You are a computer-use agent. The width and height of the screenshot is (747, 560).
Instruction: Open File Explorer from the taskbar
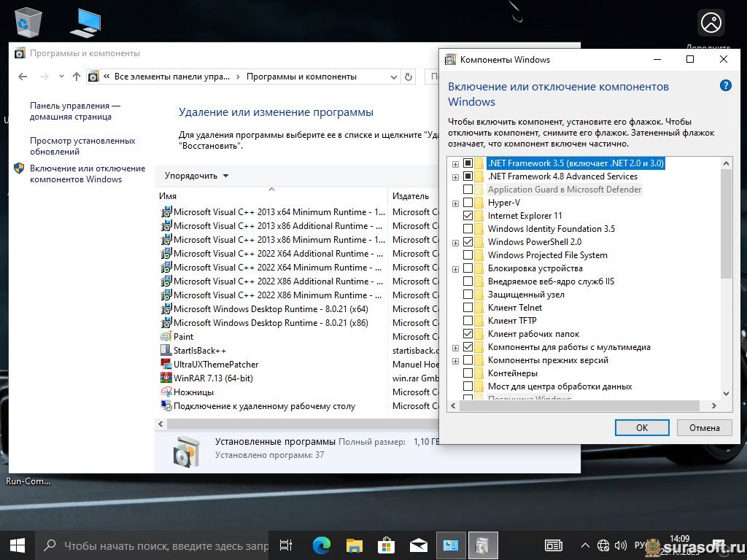pos(355,545)
